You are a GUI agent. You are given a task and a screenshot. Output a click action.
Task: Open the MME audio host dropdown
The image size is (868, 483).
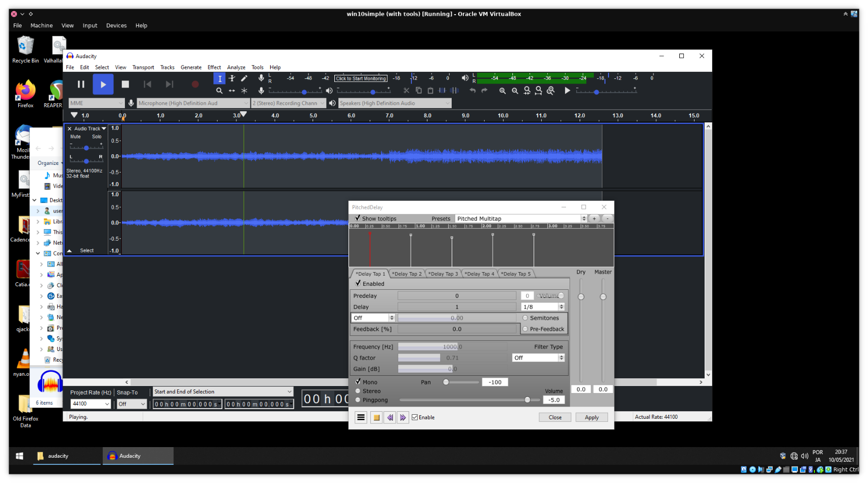[96, 103]
